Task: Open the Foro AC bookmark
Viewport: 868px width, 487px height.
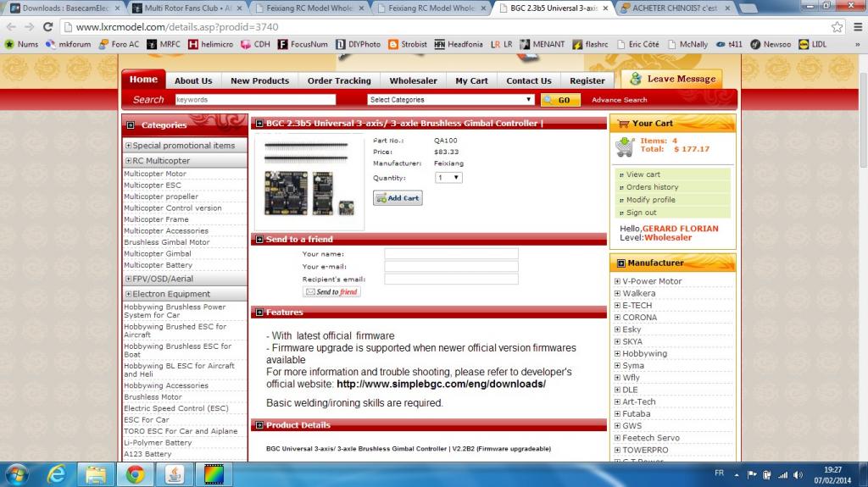Action: tap(119, 44)
